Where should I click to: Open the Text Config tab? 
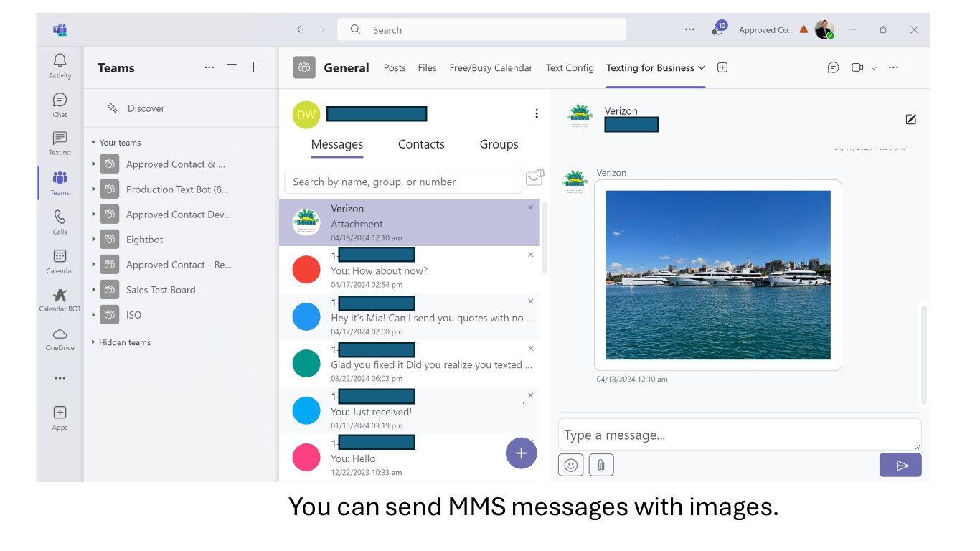pyautogui.click(x=570, y=67)
